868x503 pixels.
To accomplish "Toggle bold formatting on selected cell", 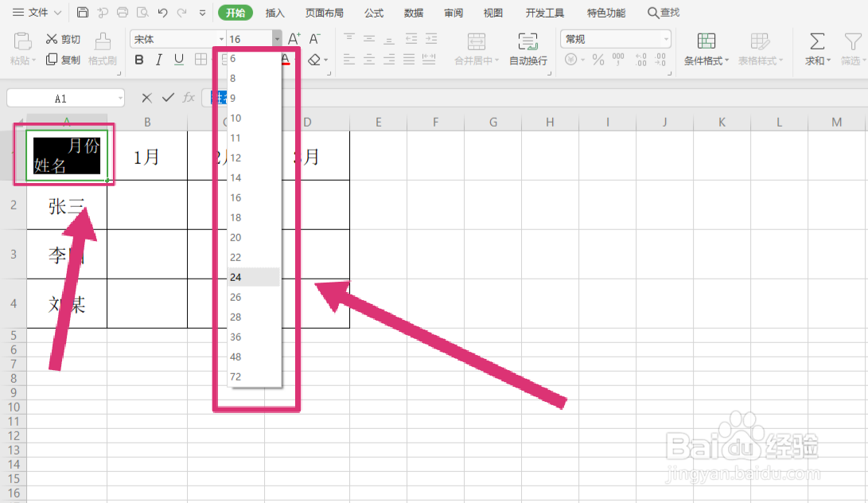I will point(138,59).
